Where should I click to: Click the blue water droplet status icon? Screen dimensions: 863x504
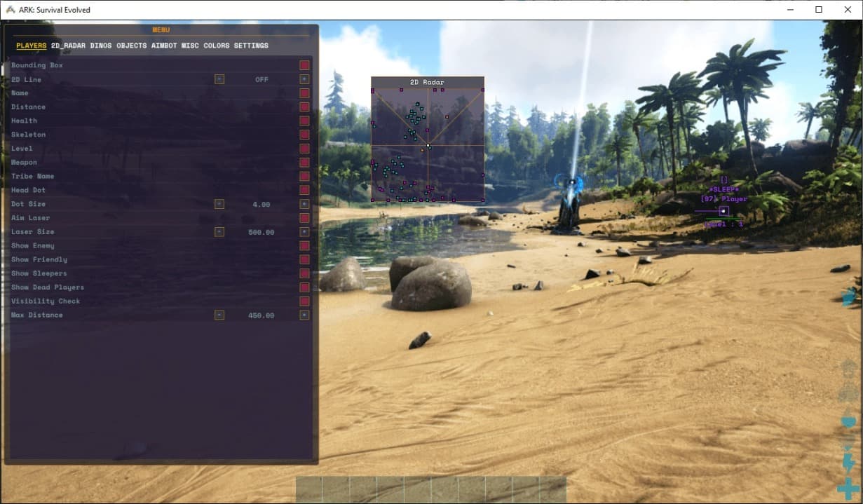click(848, 421)
